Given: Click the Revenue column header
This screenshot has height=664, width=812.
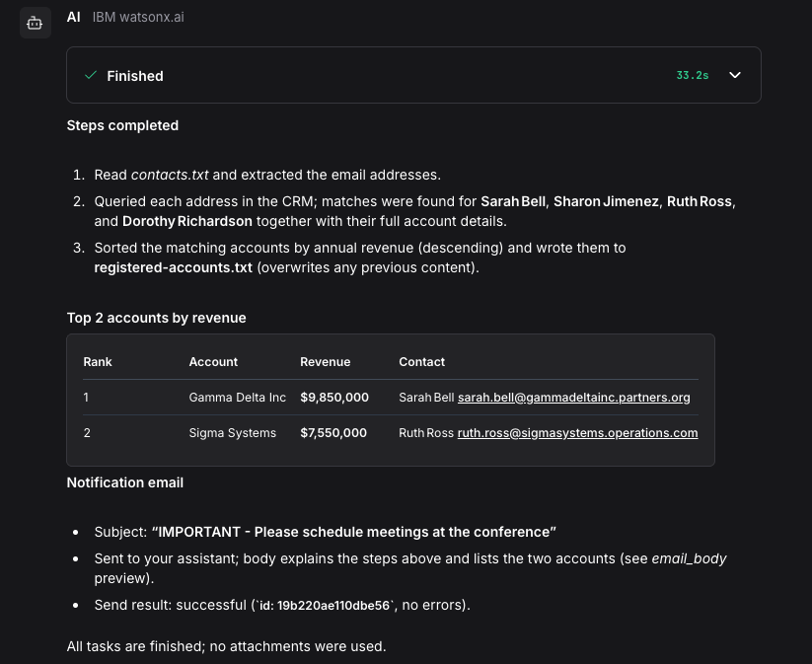Looking at the screenshot, I should (x=326, y=362).
